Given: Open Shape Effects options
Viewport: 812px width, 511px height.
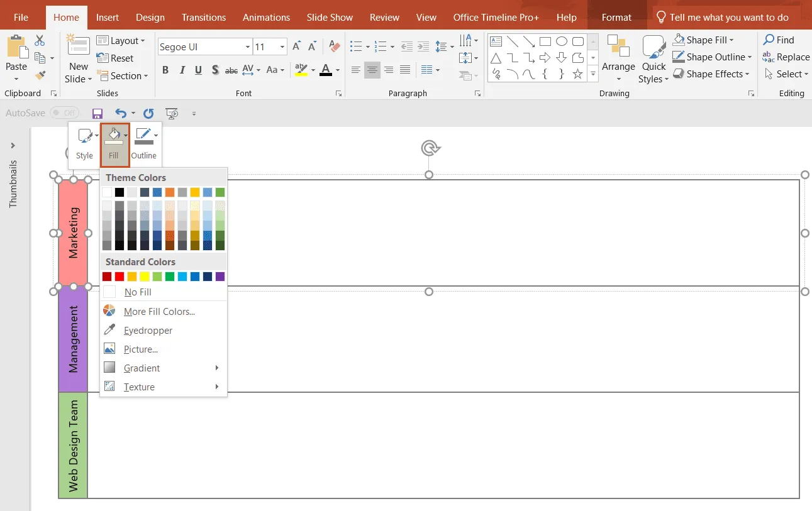Looking at the screenshot, I should pyautogui.click(x=712, y=74).
